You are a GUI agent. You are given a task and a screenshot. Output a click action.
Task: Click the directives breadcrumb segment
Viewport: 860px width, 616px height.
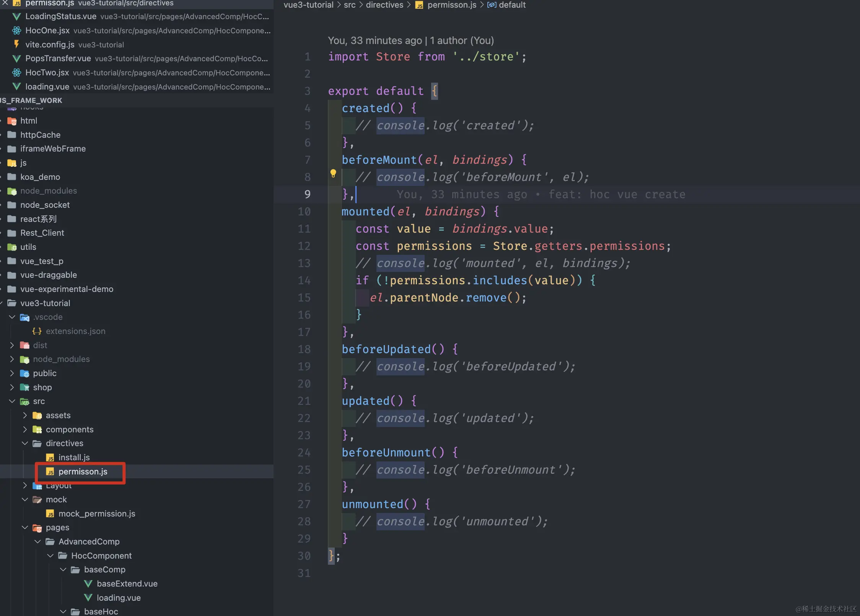(384, 5)
